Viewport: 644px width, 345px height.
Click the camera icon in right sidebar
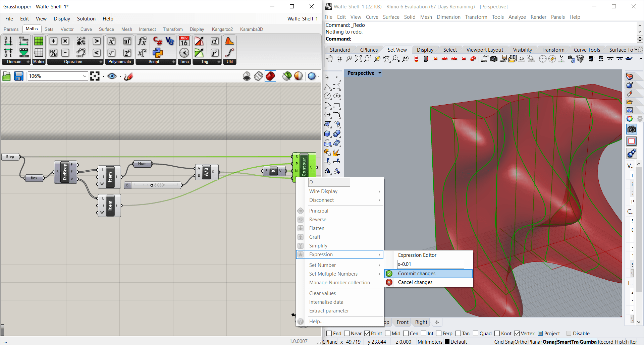pos(631,129)
